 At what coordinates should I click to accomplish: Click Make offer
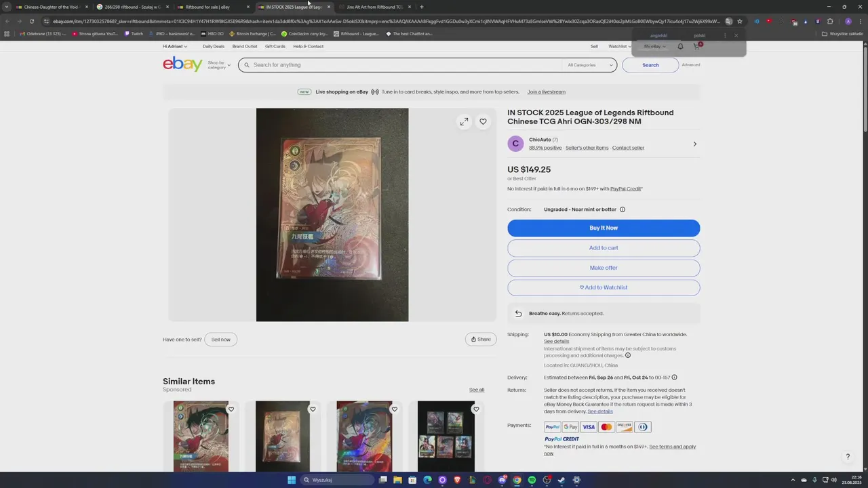(604, 268)
